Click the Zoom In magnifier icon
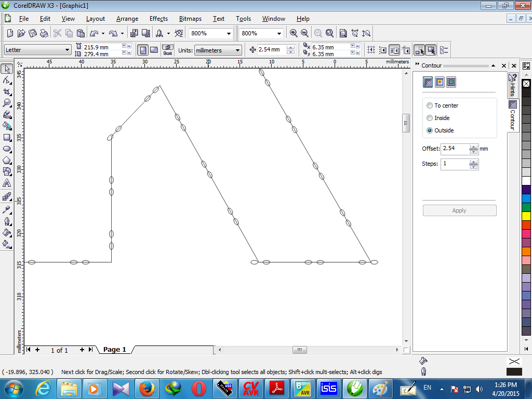532x399 pixels. [294, 33]
